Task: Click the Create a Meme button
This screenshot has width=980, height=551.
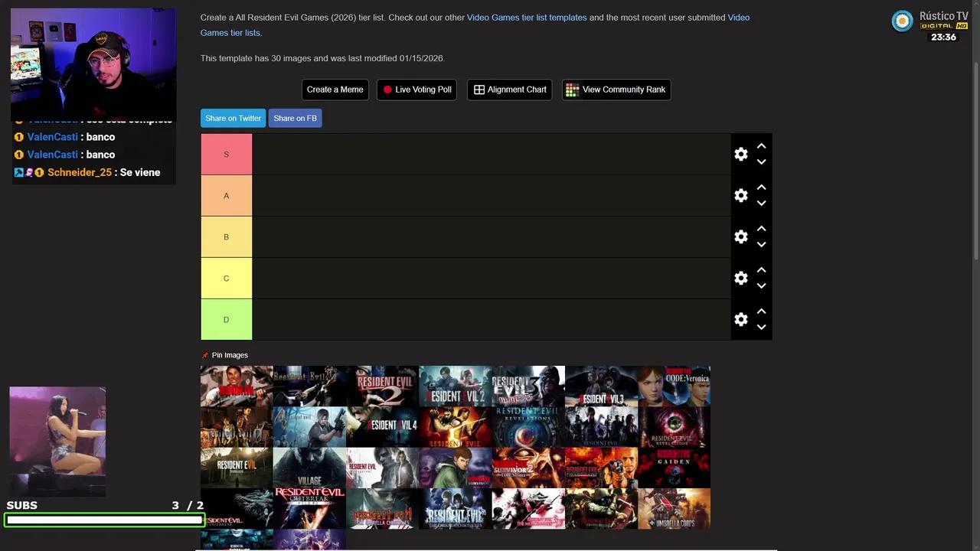Action: click(x=335, y=90)
